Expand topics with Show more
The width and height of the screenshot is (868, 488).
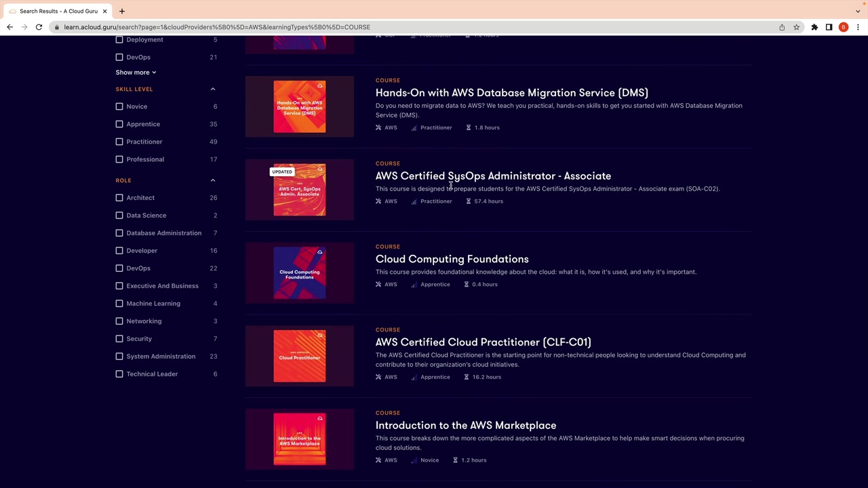click(x=136, y=73)
